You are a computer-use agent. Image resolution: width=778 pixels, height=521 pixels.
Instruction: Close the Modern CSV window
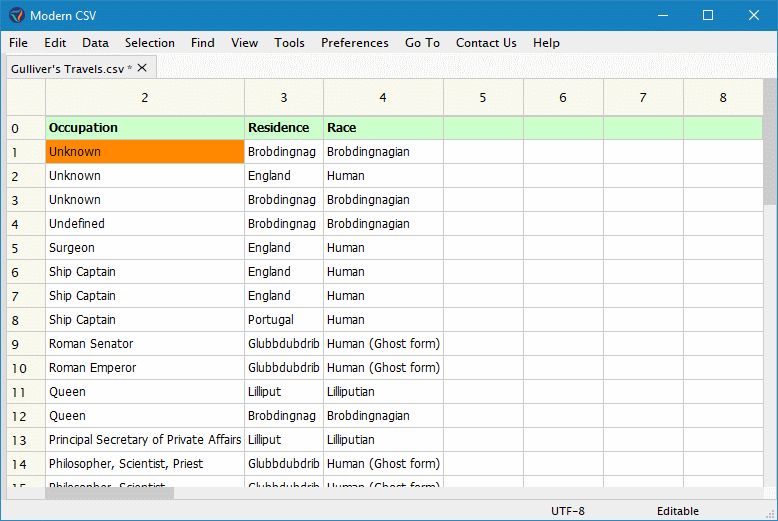pos(754,15)
